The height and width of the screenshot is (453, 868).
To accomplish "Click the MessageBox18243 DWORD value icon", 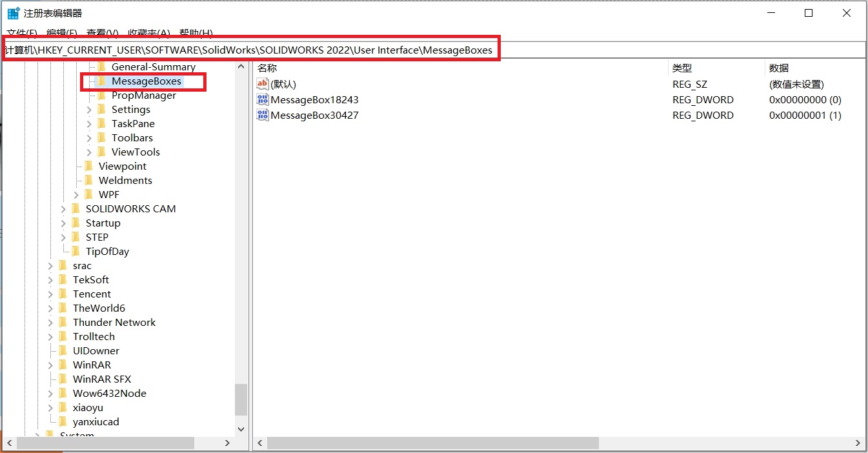I will pos(262,99).
